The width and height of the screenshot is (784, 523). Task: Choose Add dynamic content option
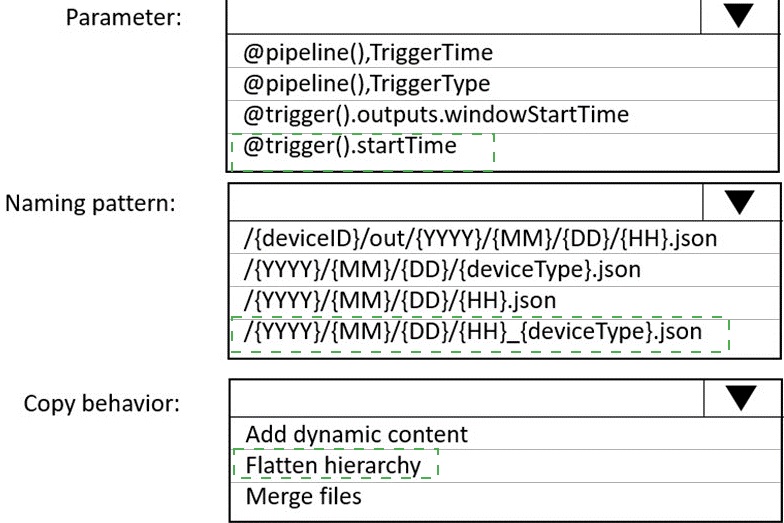pyautogui.click(x=356, y=435)
